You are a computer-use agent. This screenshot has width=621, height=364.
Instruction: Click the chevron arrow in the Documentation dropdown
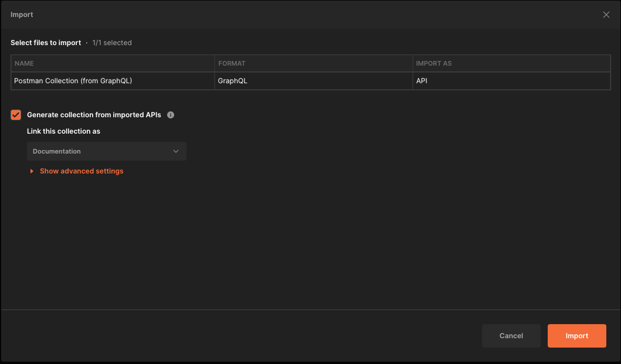click(x=176, y=151)
